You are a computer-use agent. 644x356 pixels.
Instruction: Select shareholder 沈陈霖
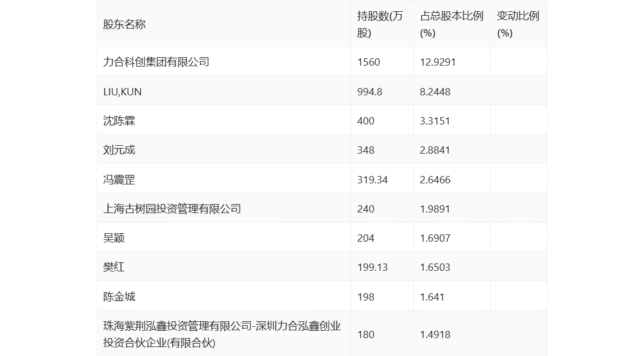[119, 121]
